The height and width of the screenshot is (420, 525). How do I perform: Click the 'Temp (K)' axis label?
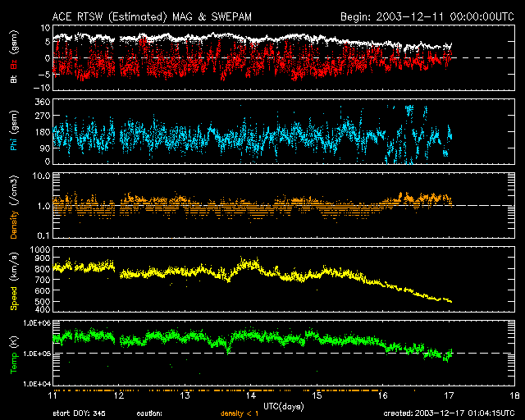pos(14,355)
